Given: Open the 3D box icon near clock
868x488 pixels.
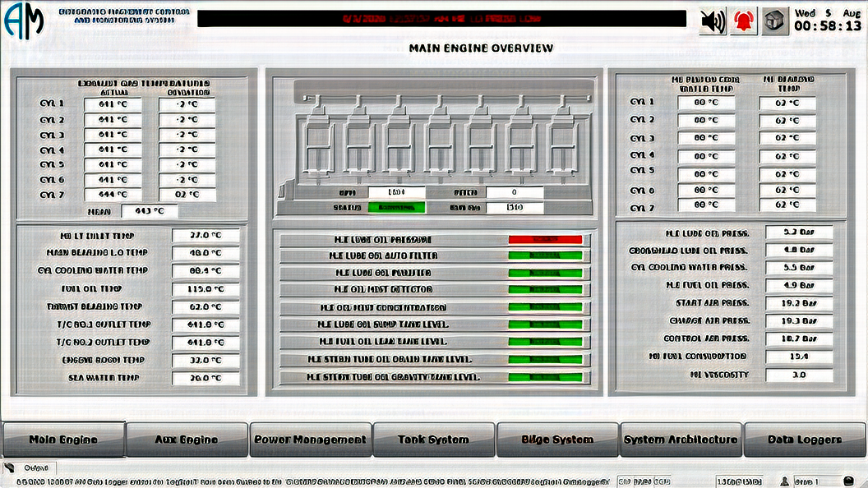Looking at the screenshot, I should [773, 21].
